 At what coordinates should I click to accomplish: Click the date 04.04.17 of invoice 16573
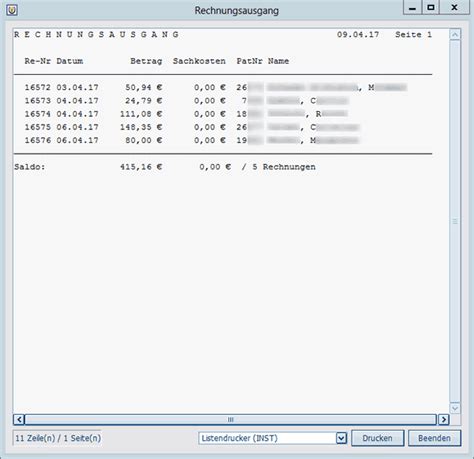77,101
